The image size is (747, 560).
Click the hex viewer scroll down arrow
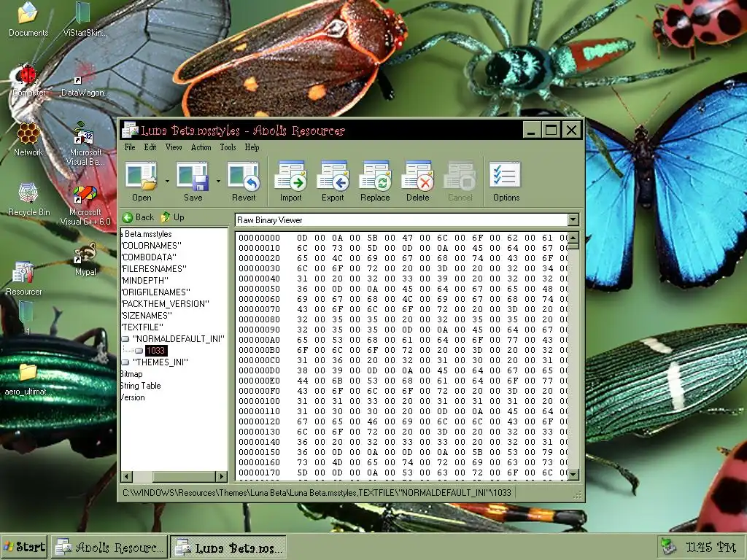(573, 474)
